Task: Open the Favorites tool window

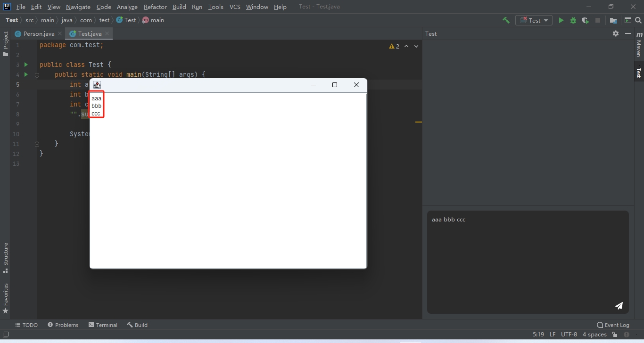Action: pos(6,298)
